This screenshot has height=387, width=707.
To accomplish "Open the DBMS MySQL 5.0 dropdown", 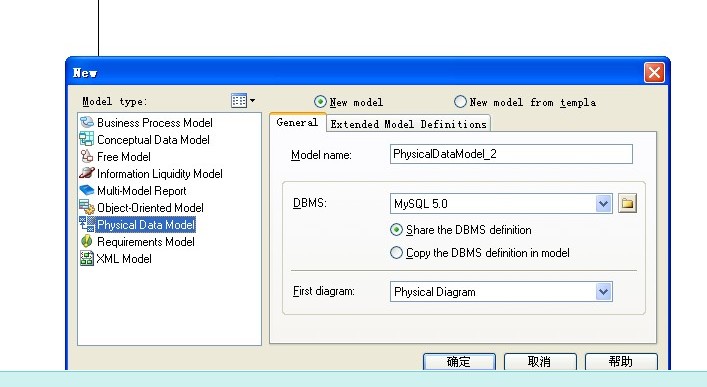I will click(603, 203).
